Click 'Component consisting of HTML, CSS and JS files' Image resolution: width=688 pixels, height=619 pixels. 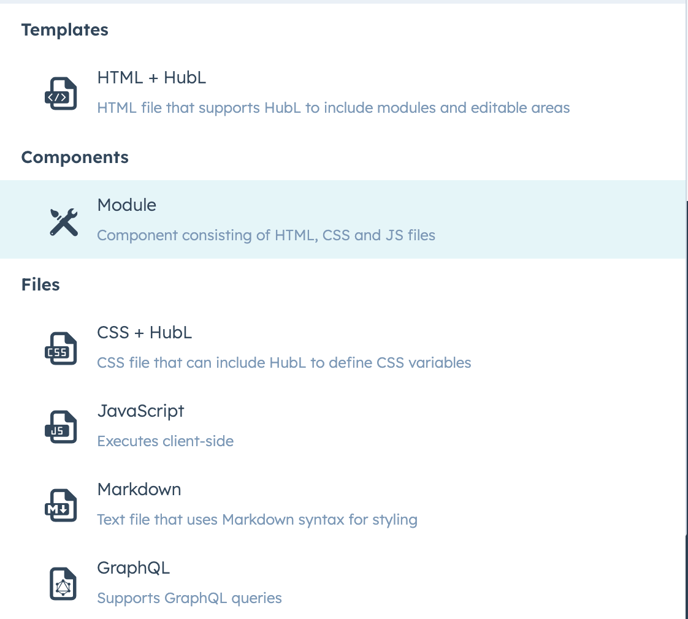click(266, 236)
